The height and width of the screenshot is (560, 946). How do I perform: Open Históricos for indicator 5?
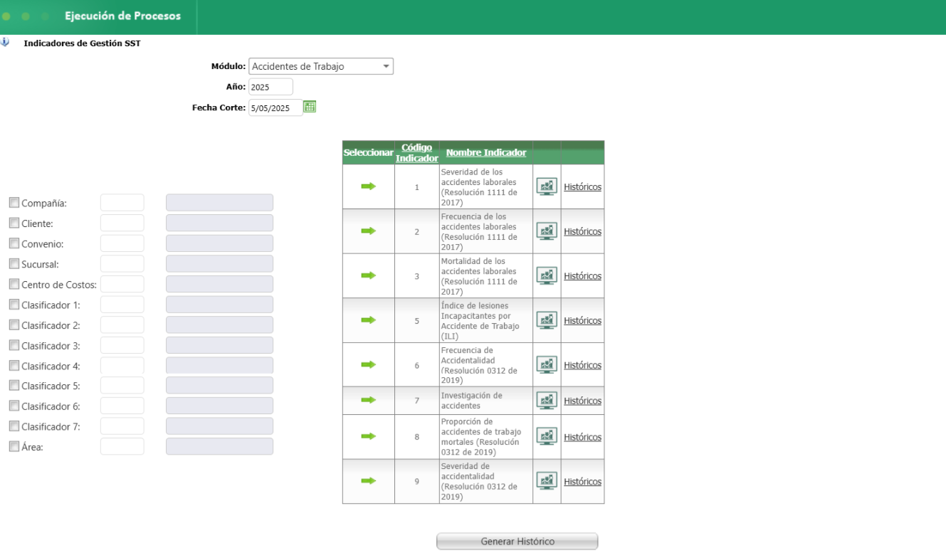coord(582,321)
